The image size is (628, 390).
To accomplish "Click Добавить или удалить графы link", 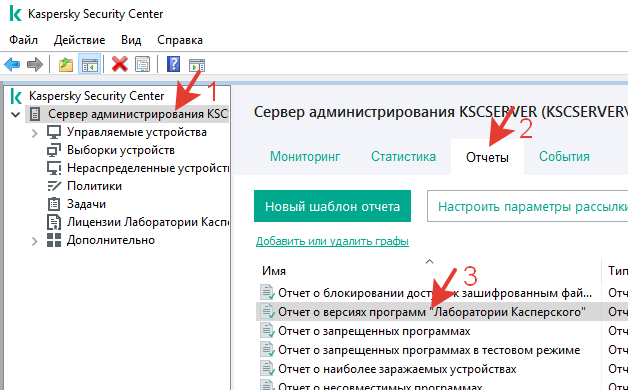I will click(332, 241).
